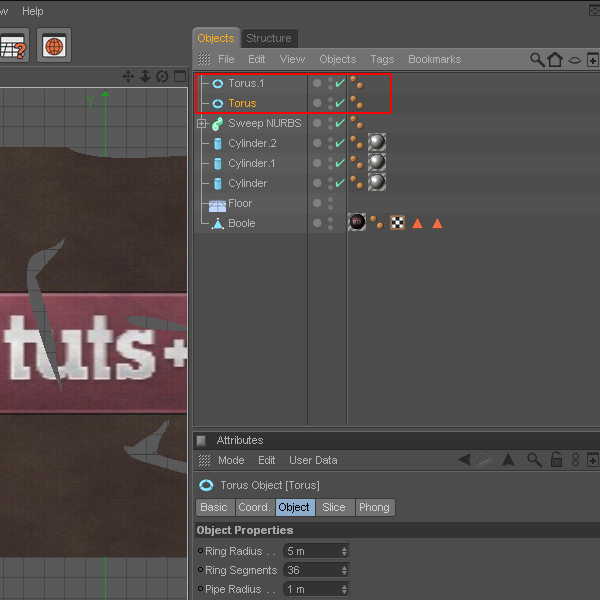This screenshot has width=600, height=600.
Task: Toggle the Attributes lock icon
Action: tap(556, 459)
